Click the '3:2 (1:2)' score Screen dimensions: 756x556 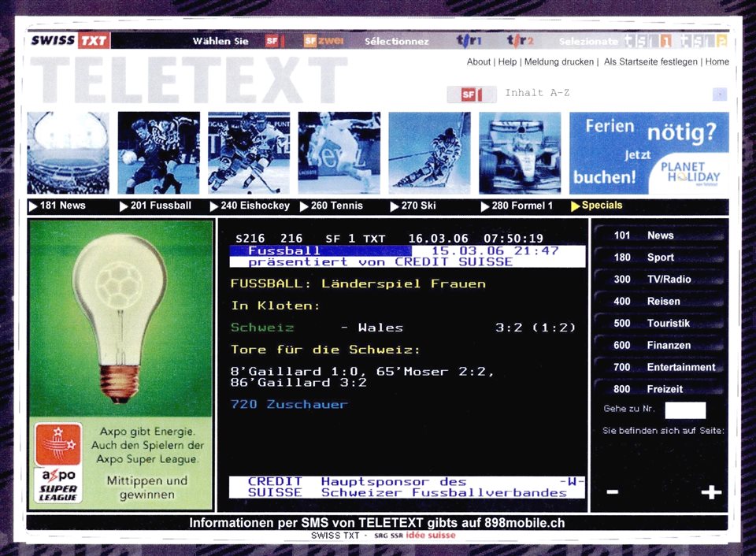535,328
